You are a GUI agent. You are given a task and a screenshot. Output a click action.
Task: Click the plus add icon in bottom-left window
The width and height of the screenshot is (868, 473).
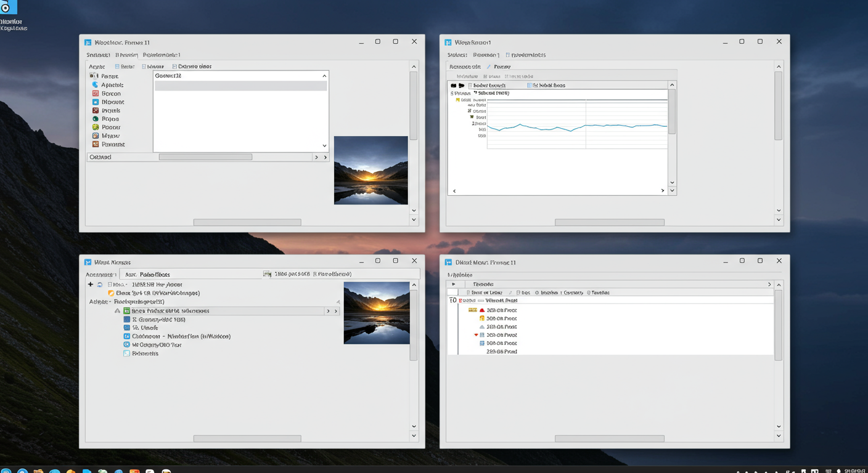point(91,285)
